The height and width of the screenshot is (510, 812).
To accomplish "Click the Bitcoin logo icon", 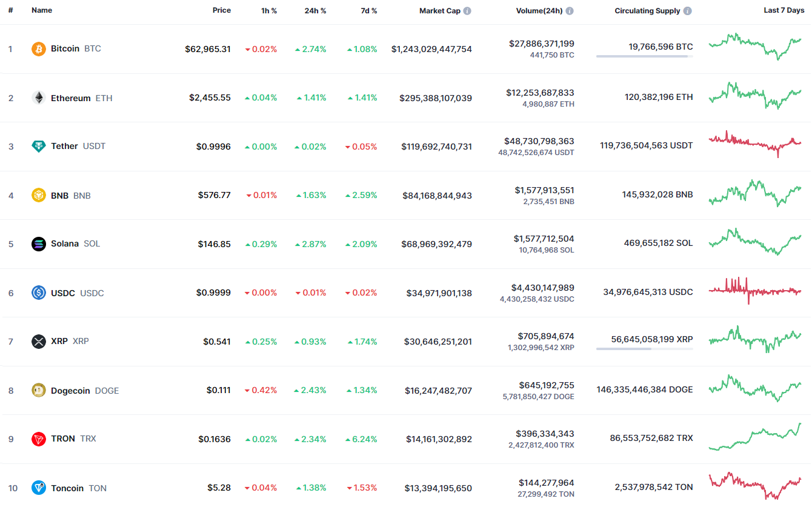I will coord(39,49).
